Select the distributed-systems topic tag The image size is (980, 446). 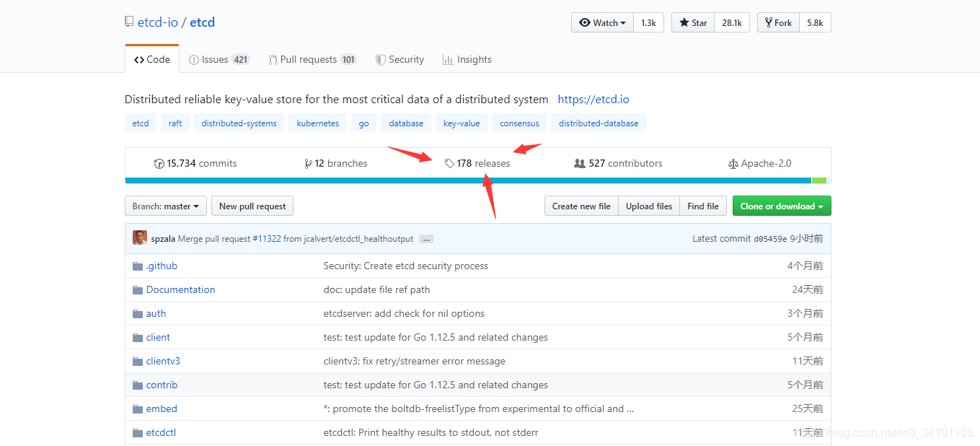point(239,123)
